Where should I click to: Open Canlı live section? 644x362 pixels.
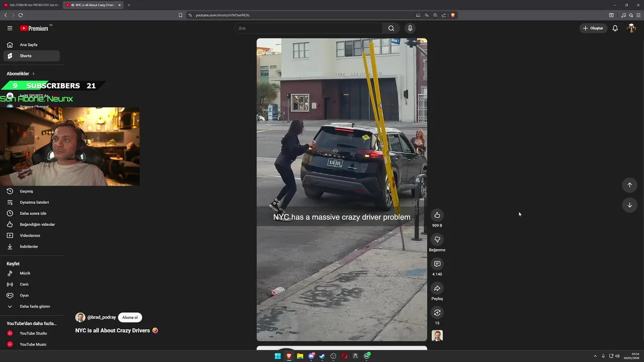(32, 284)
